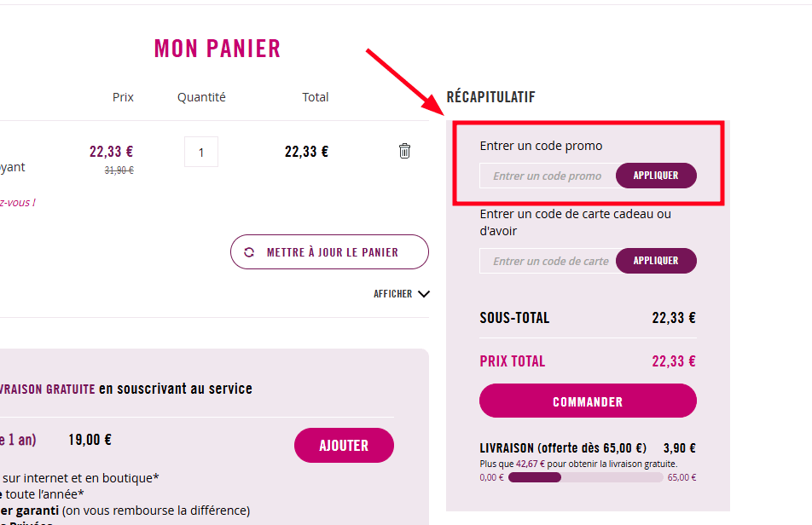
Task: Click the MON PANIER heading
Action: tap(217, 49)
